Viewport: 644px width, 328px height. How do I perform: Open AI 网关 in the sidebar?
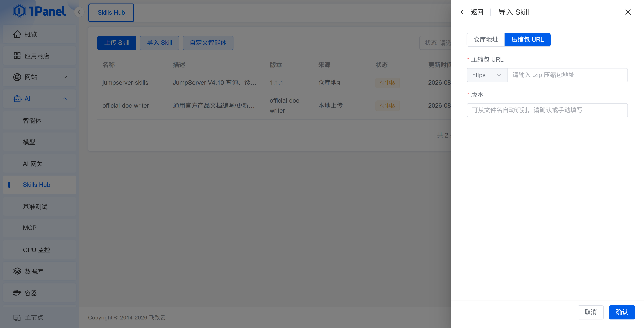pos(40,164)
